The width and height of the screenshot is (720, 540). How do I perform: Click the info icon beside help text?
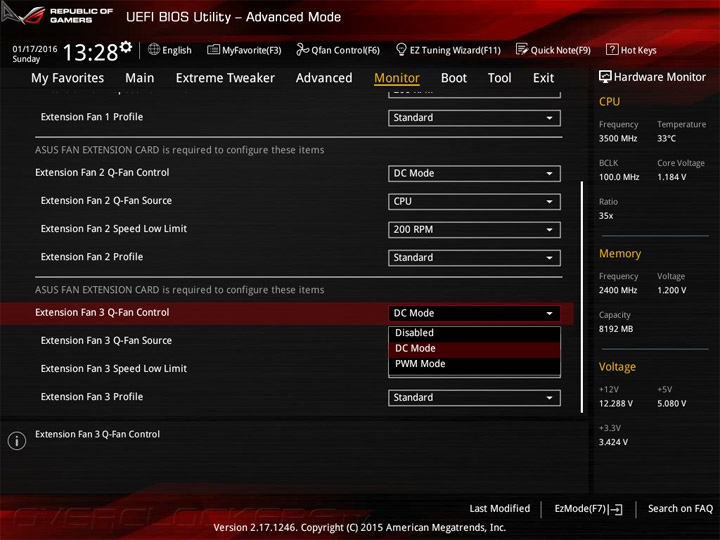point(17,441)
